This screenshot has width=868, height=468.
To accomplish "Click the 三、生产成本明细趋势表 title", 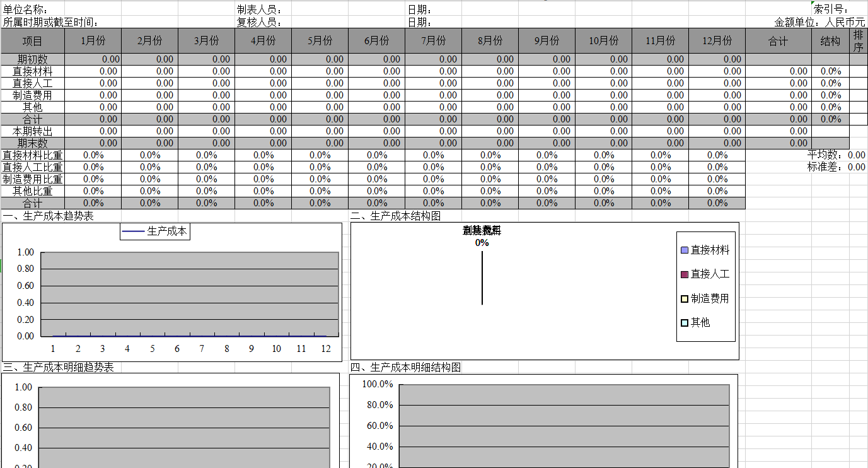I will pyautogui.click(x=59, y=367).
